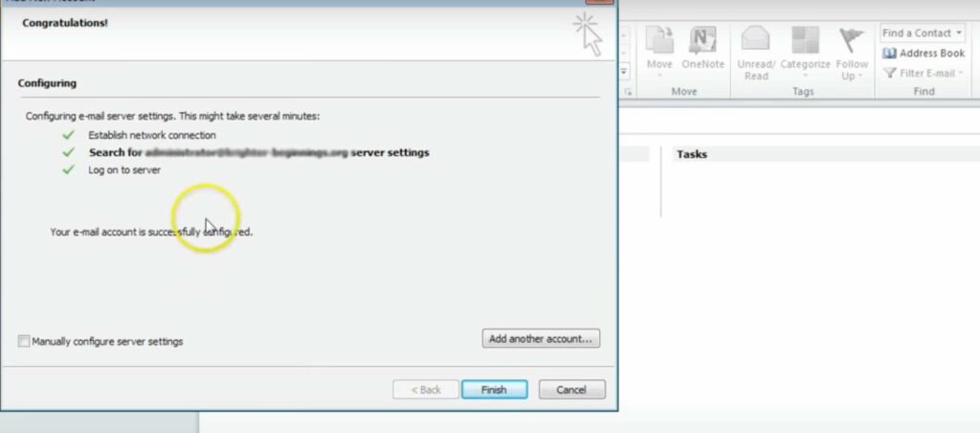Open the Move group dialog launcher
This screenshot has height=433, width=980.
point(629,92)
